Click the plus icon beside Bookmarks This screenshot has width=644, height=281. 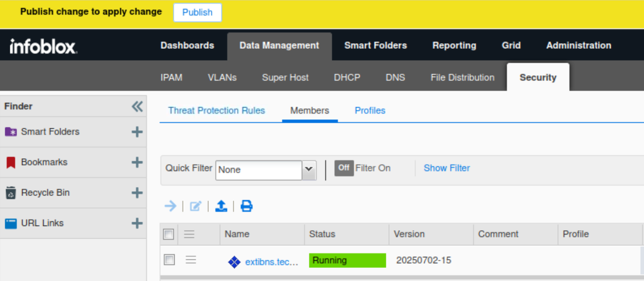point(137,163)
